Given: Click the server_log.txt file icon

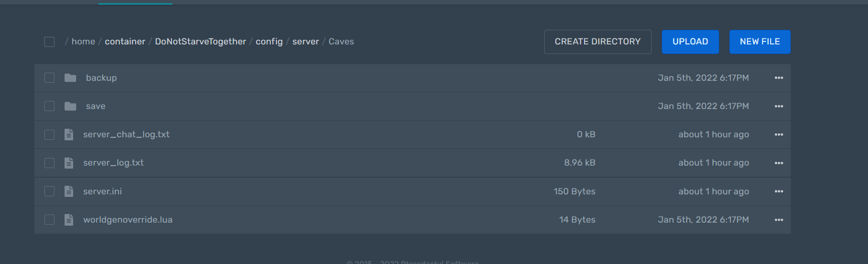Looking at the screenshot, I should point(69,163).
